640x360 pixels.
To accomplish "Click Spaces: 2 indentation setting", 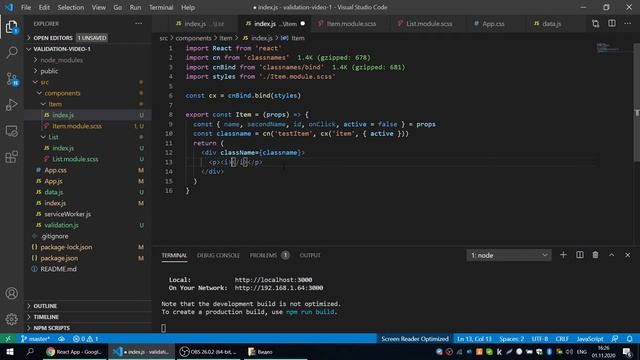I will (x=511, y=339).
